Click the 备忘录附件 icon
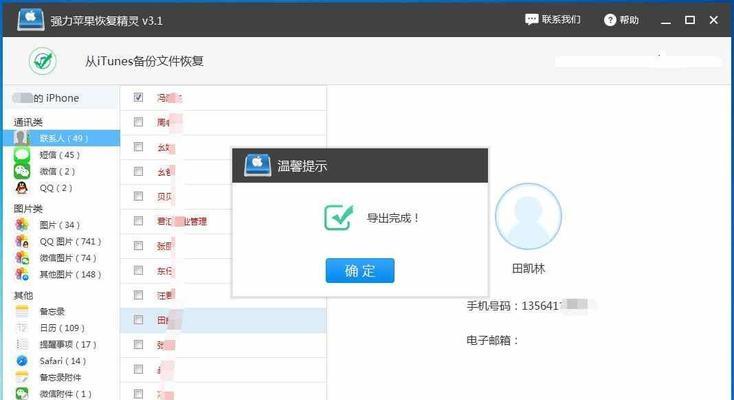Image resolution: width=734 pixels, height=400 pixels. pyautogui.click(x=22, y=377)
